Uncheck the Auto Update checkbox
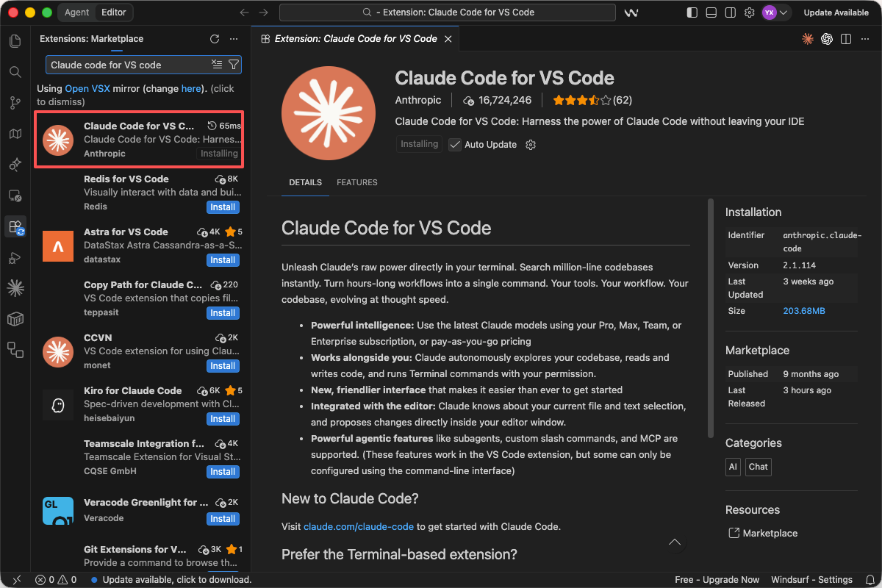 coord(455,145)
